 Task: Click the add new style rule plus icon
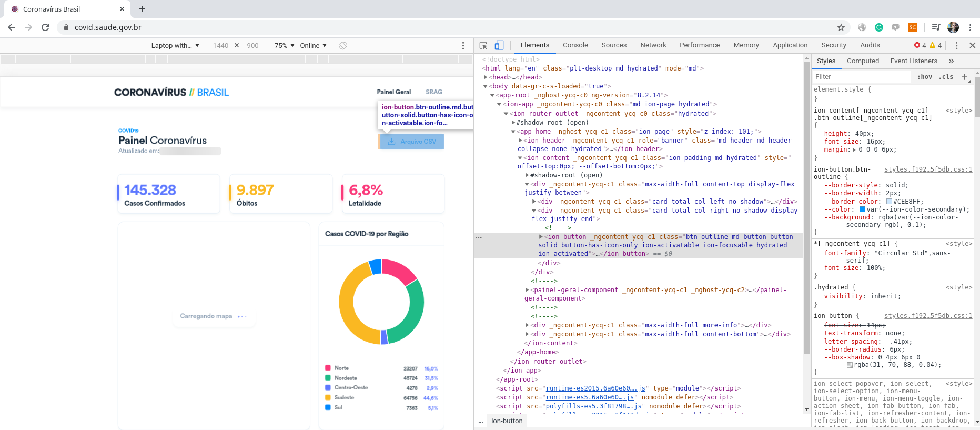coord(964,77)
